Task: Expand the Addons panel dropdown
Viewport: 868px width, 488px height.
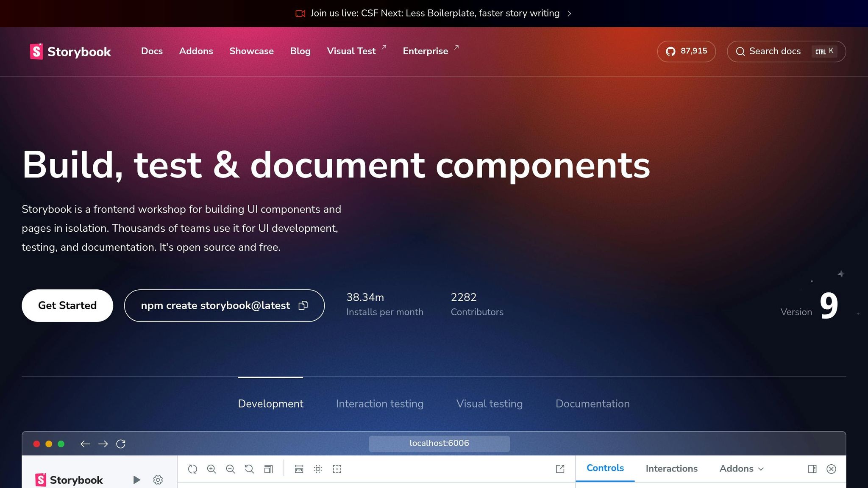Action: [x=742, y=469]
